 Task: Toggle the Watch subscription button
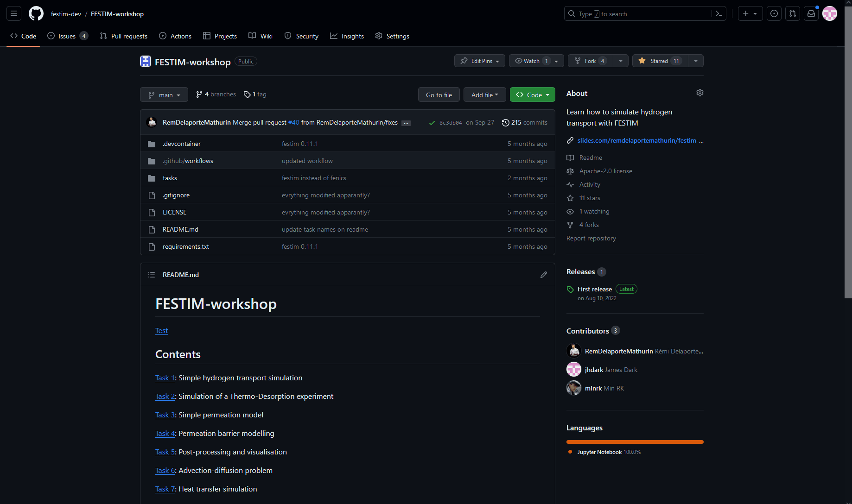coord(536,61)
